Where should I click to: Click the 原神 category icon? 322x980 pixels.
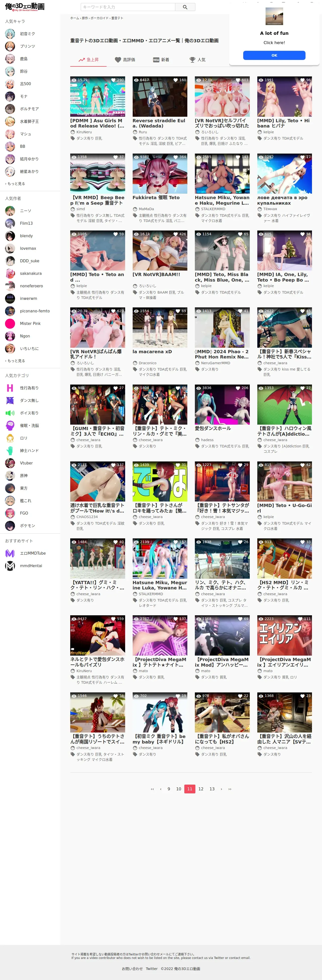pyautogui.click(x=10, y=476)
